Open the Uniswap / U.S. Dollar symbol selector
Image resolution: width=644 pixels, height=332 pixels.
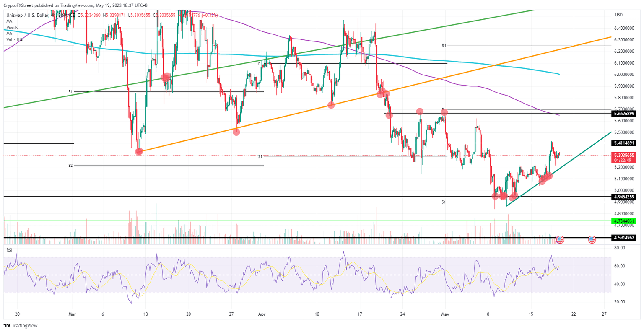(25, 14)
